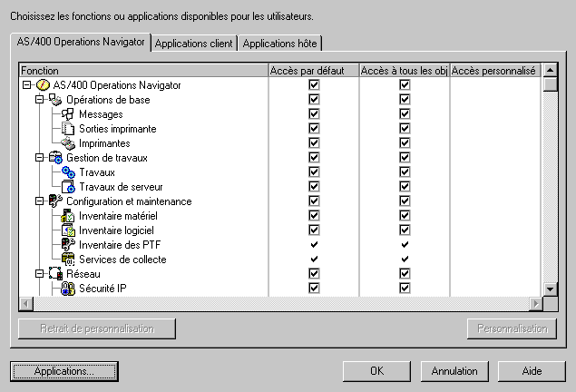Image resolution: width=576 pixels, height=392 pixels.
Task: Select the Sécurité IP label
Action: pos(103,289)
